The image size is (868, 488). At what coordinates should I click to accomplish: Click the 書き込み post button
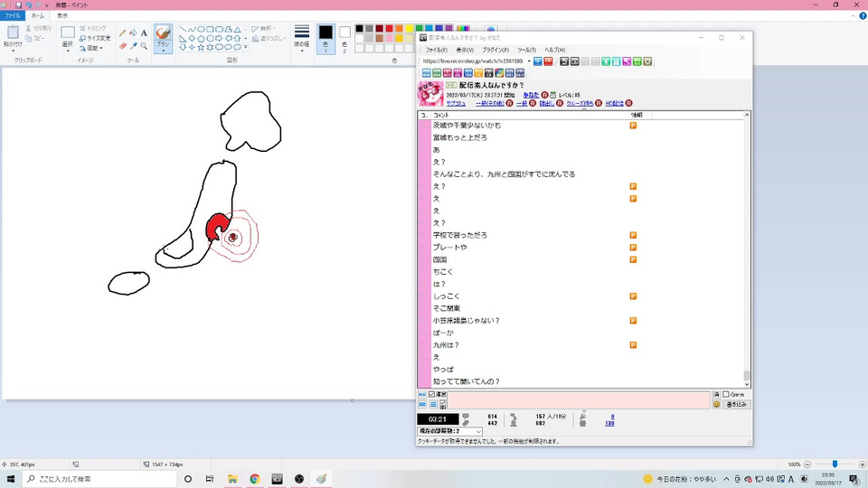(x=736, y=405)
